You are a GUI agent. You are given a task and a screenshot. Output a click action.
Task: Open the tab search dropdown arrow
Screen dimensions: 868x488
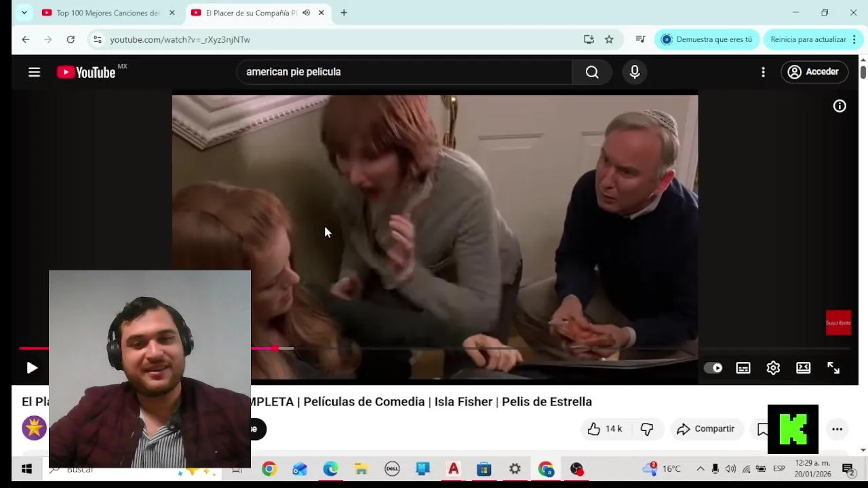point(24,13)
